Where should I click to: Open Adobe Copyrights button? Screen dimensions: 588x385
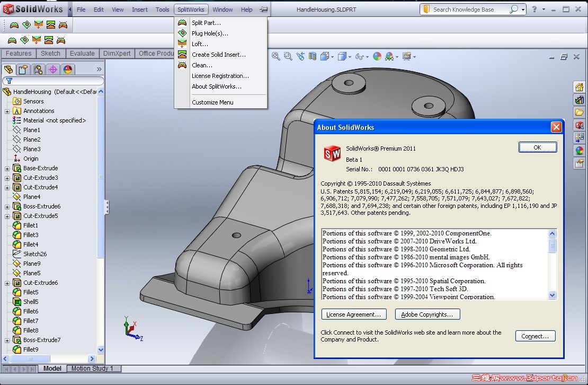pyautogui.click(x=427, y=314)
